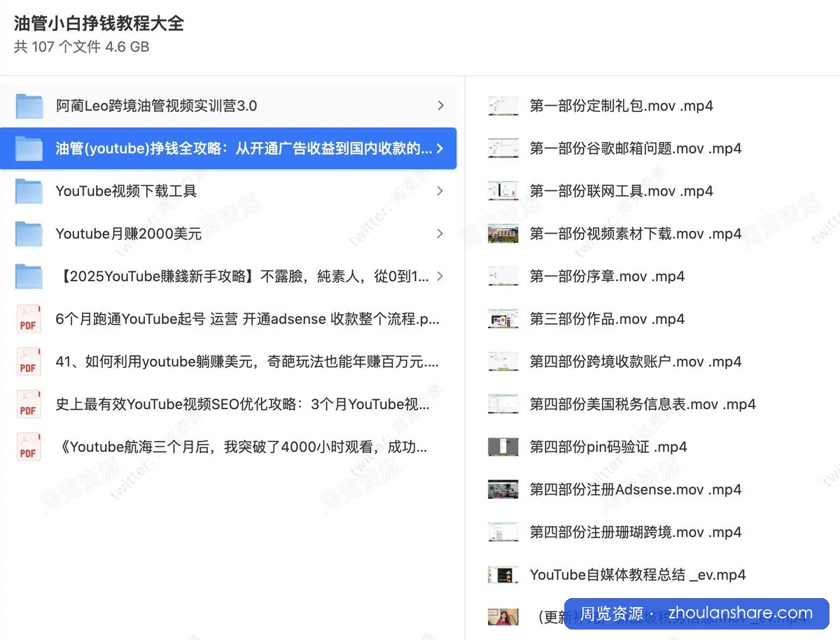Click the folder icon for 阿蘭Leo跨境油管视频实训营3.0
This screenshot has height=640, width=840.
[x=29, y=106]
